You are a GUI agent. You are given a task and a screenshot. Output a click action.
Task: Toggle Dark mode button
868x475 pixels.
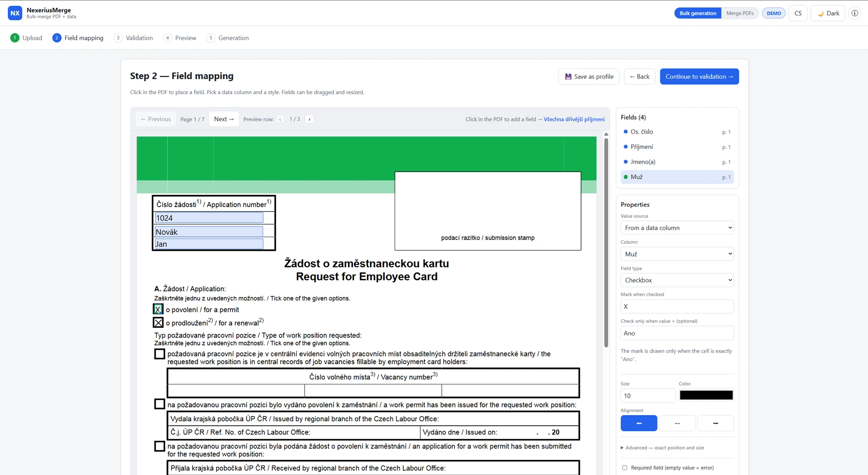[828, 13]
